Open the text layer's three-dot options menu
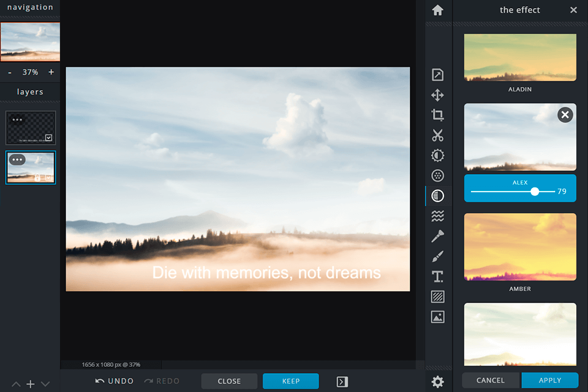 [x=17, y=120]
